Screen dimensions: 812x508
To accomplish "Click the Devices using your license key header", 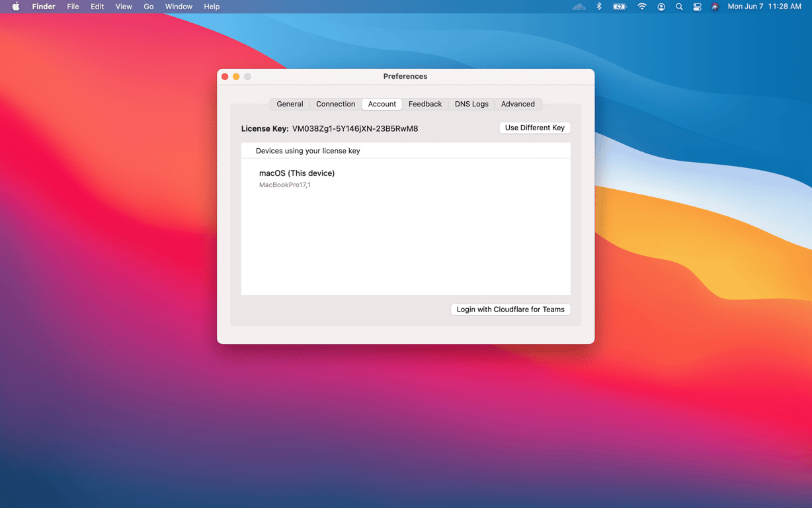I will (308, 151).
